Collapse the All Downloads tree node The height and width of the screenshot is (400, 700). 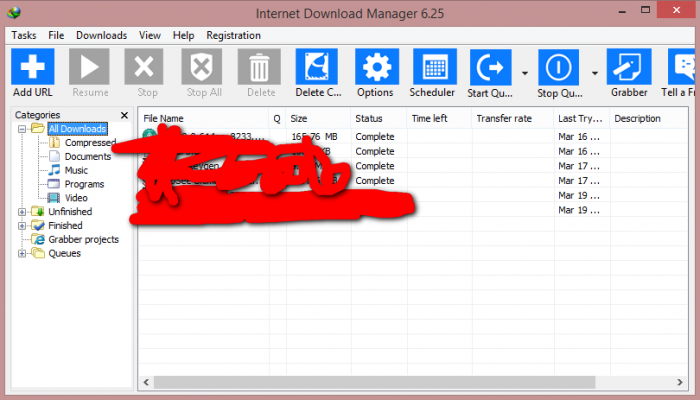21,129
